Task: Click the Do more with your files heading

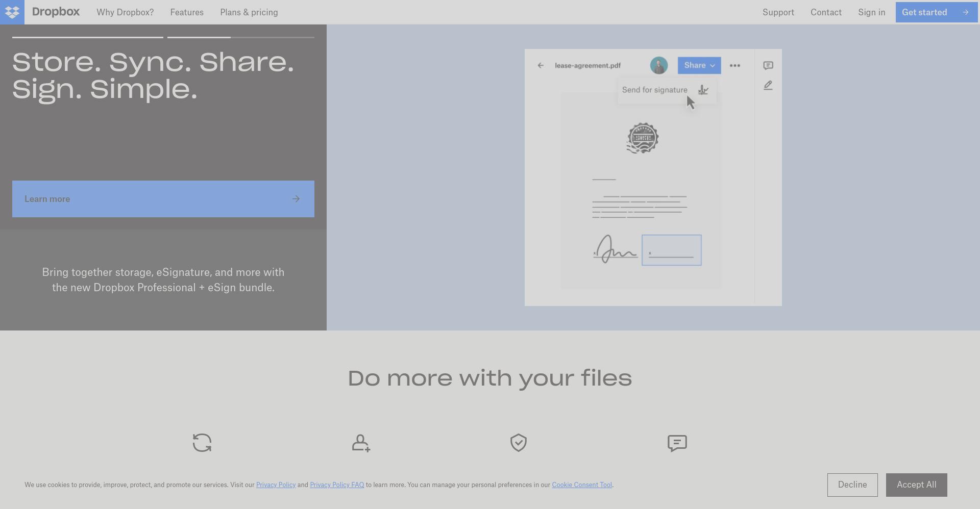Action: [490, 378]
